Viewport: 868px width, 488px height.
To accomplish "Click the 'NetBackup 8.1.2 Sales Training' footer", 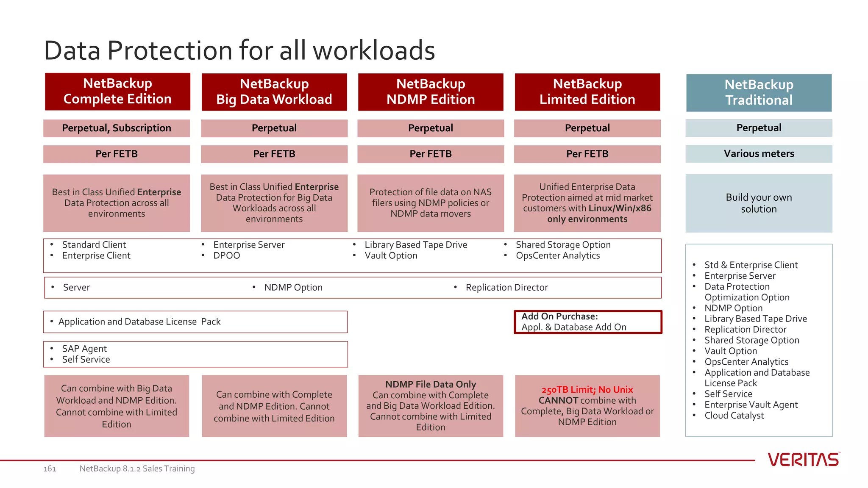I will click(137, 469).
